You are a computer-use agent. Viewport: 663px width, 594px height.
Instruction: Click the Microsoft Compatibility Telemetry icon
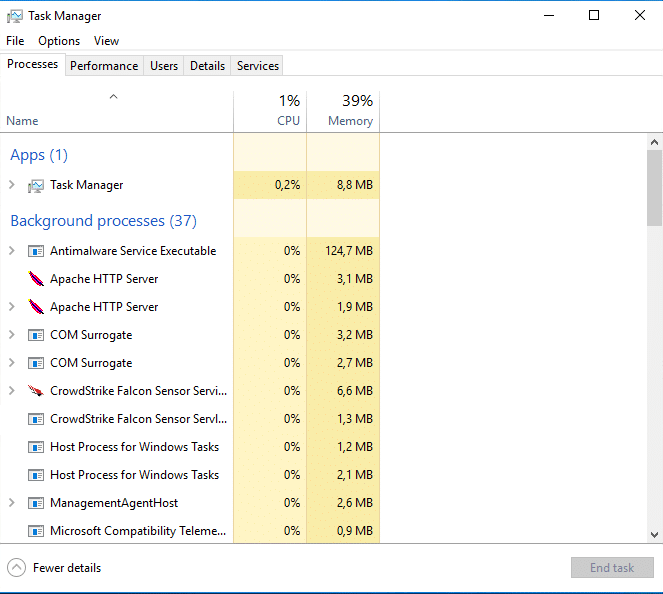[x=36, y=531]
